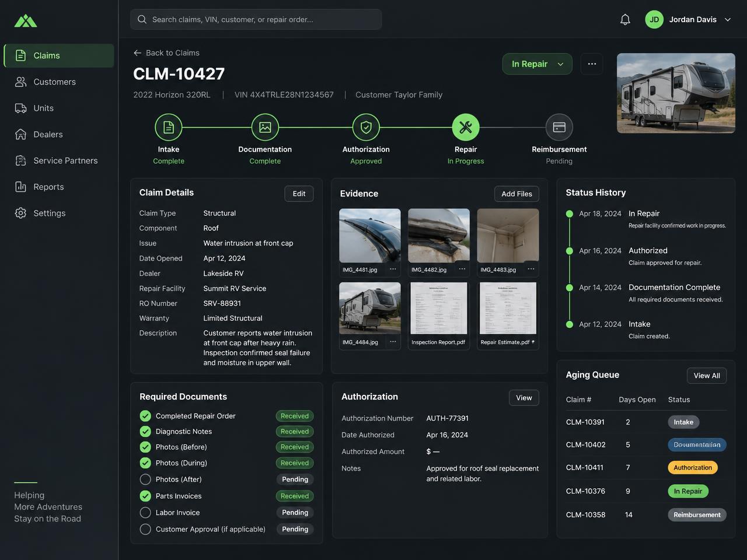
Task: Select the Reimbursement step icon
Action: click(559, 127)
